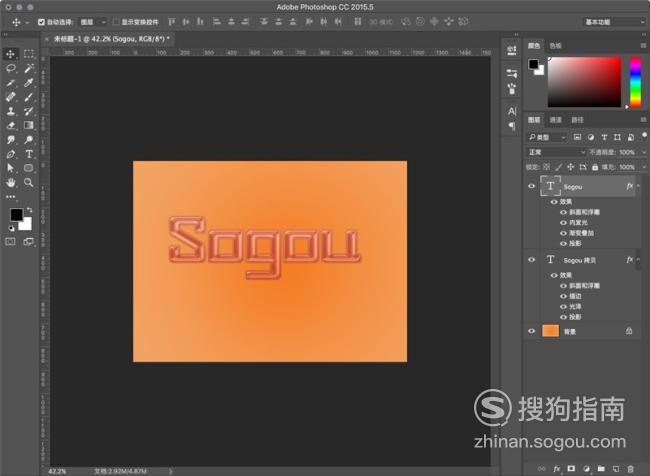Toggle Inner Glow (内发光) effect visibility

(563, 223)
